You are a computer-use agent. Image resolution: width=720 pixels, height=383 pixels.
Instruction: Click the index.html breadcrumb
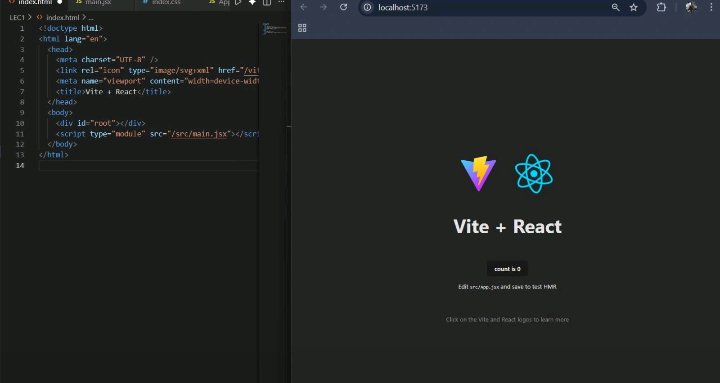pyautogui.click(x=62, y=17)
